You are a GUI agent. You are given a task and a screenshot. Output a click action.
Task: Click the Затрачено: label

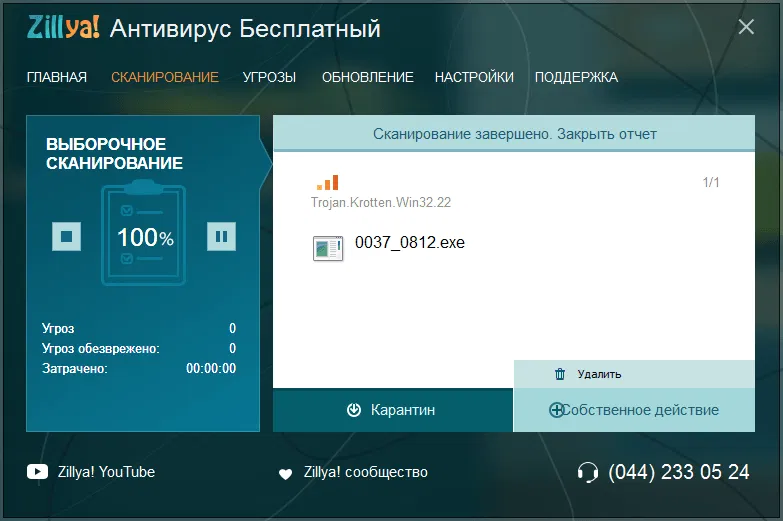point(74,369)
